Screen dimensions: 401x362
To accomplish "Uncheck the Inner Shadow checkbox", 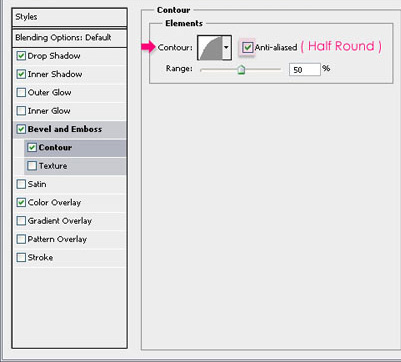I will pos(21,74).
